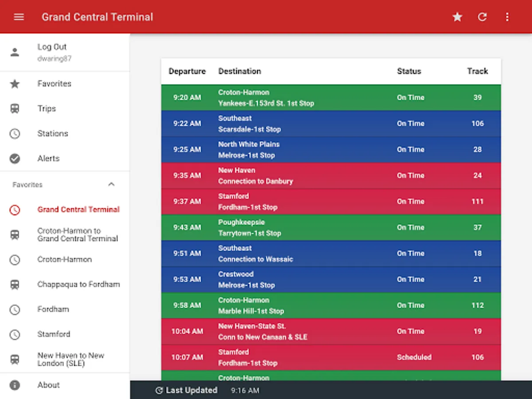
Task: Click track 39 in the 9:20 AM row
Action: (477, 98)
